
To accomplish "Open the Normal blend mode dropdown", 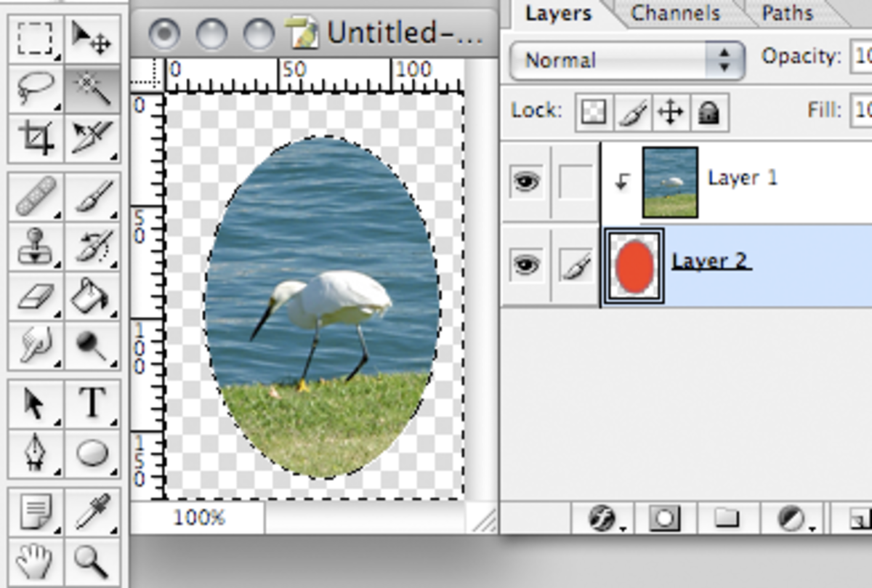I will pyautogui.click(x=627, y=60).
